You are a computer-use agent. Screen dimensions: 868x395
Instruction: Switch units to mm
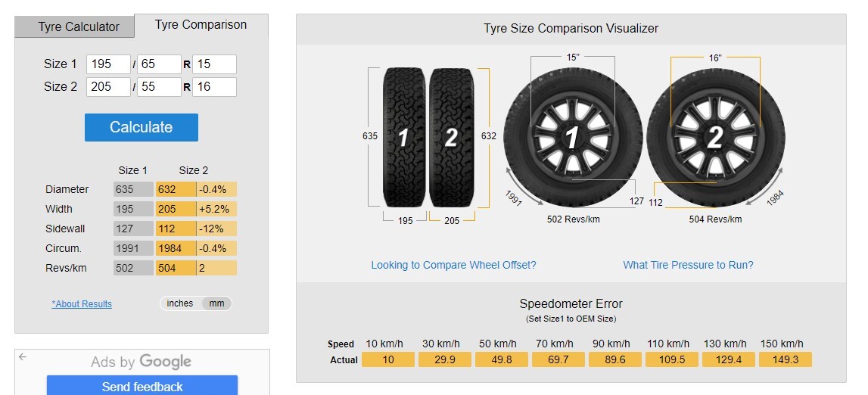(216, 303)
